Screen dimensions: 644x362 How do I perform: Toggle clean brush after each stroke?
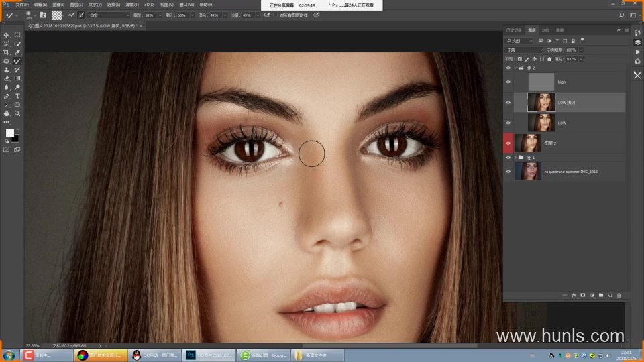click(81, 15)
